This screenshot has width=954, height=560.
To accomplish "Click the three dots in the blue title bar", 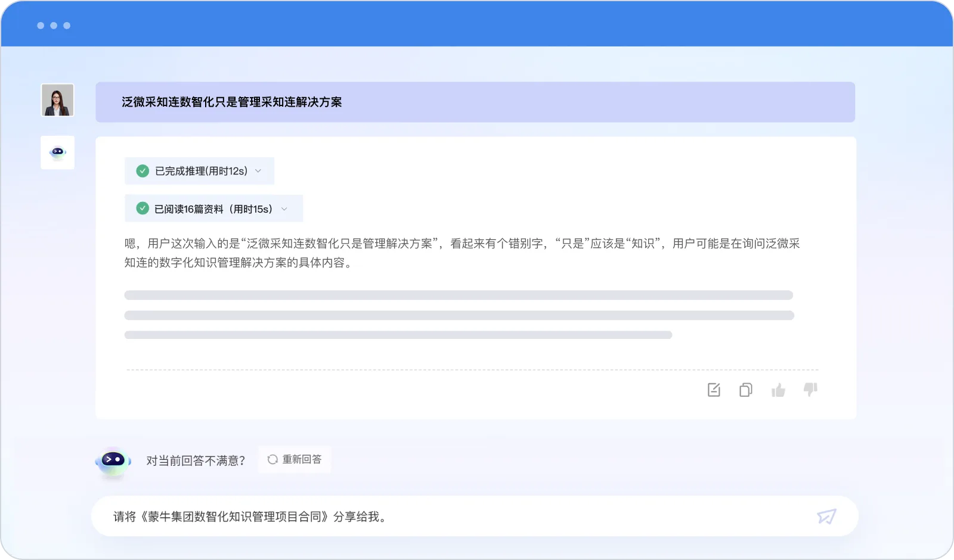I will coord(54,26).
